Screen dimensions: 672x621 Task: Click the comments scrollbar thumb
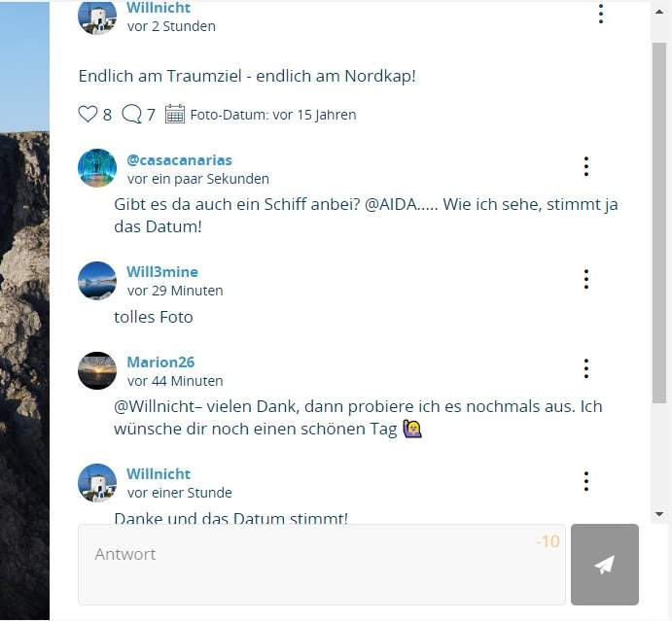click(659, 223)
